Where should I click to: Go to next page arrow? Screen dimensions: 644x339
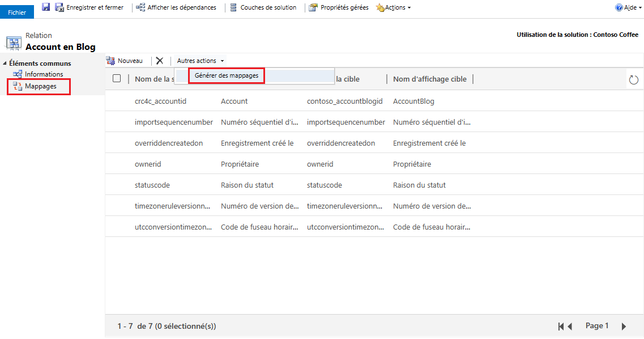(x=624, y=327)
